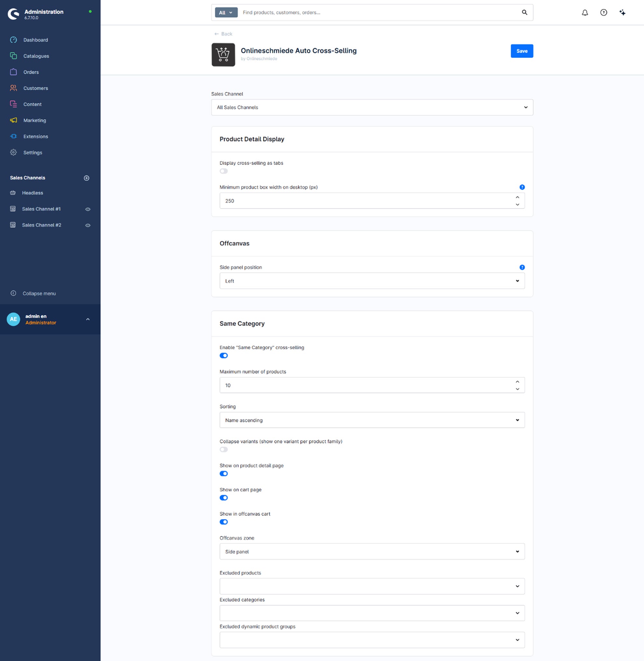
Task: Open the Sorting dropdown
Action: 372,420
